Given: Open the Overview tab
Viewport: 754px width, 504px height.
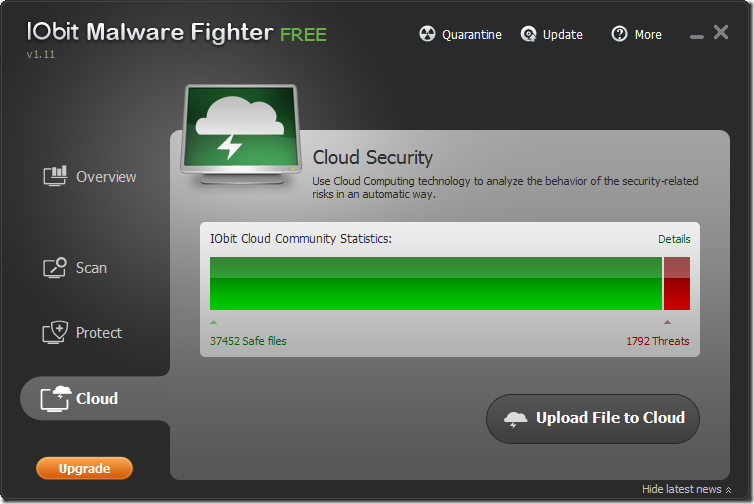Looking at the screenshot, I should click(106, 177).
